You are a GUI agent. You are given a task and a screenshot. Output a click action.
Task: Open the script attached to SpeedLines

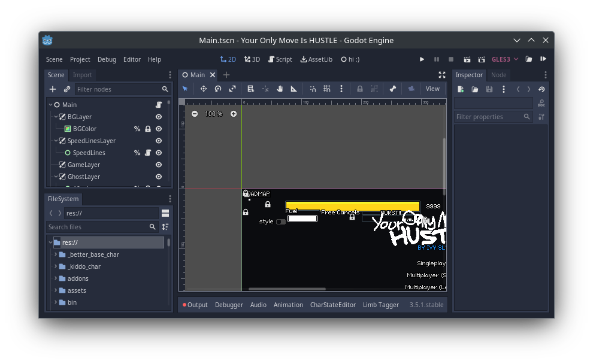[x=148, y=153]
